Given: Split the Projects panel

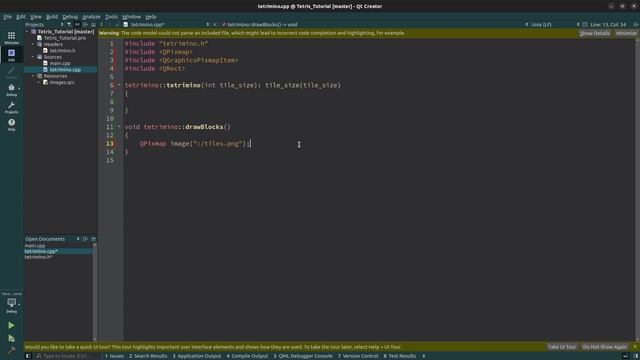Looking at the screenshot, I should point(85,24).
